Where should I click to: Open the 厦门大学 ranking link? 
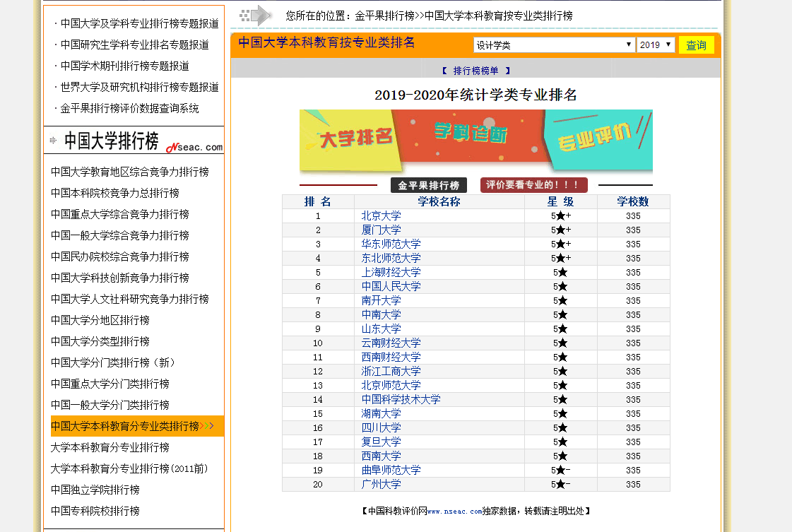pos(381,230)
